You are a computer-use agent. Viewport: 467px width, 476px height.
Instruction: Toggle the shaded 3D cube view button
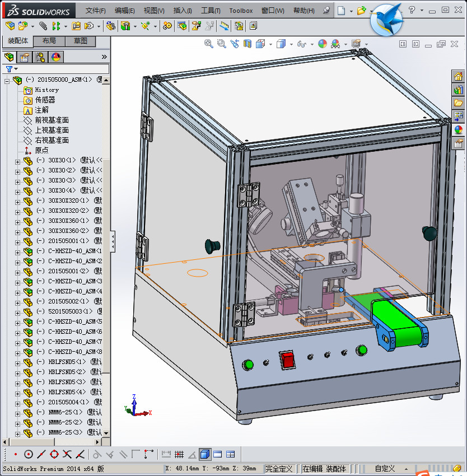[205, 455]
